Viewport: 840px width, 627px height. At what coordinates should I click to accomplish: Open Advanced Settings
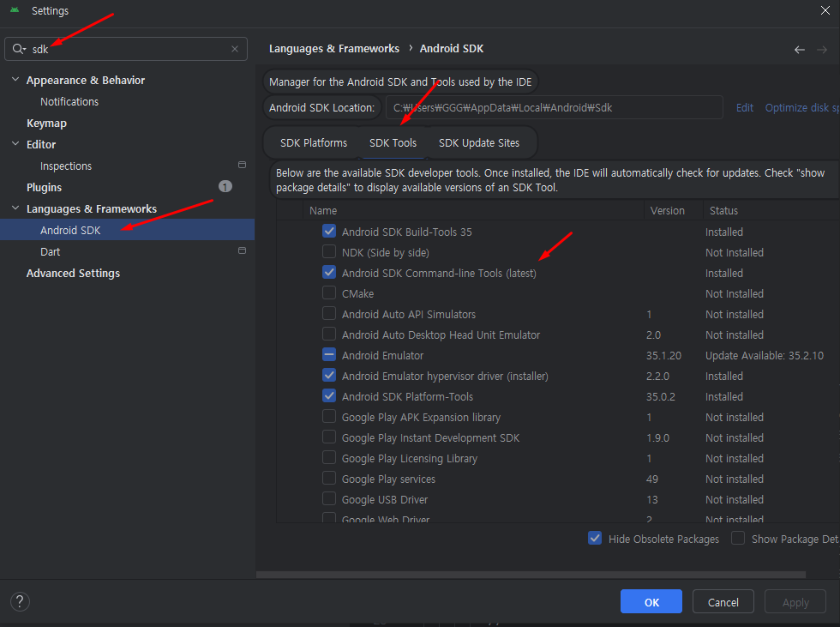pos(73,274)
